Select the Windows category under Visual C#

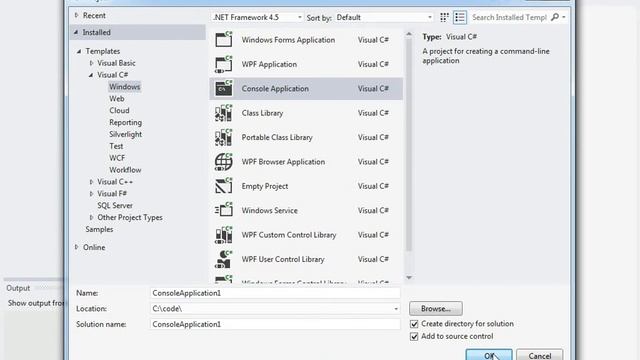[124, 87]
